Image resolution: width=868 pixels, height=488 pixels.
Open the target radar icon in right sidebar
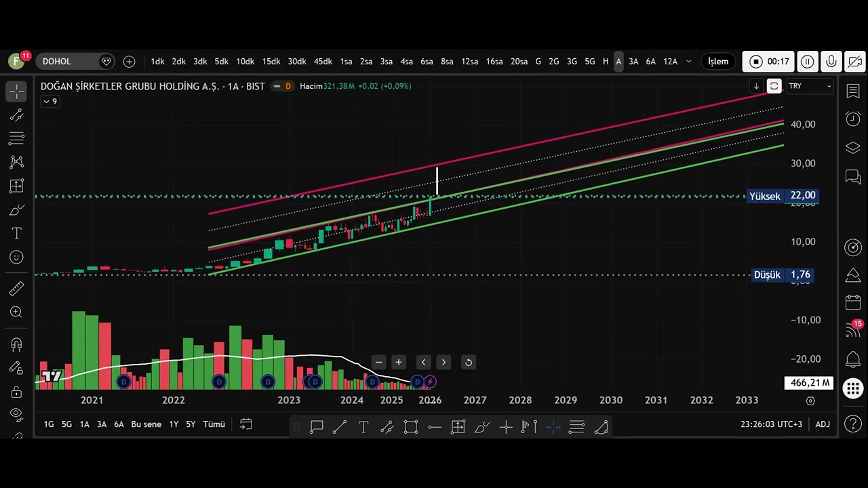pos(853,247)
